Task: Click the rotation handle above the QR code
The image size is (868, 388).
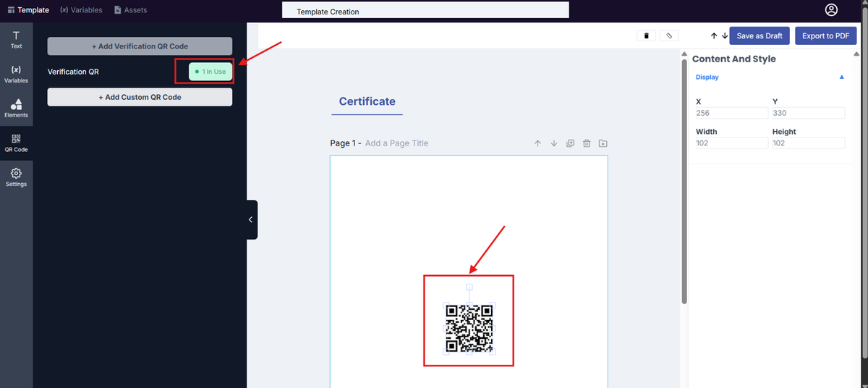Action: click(469, 287)
